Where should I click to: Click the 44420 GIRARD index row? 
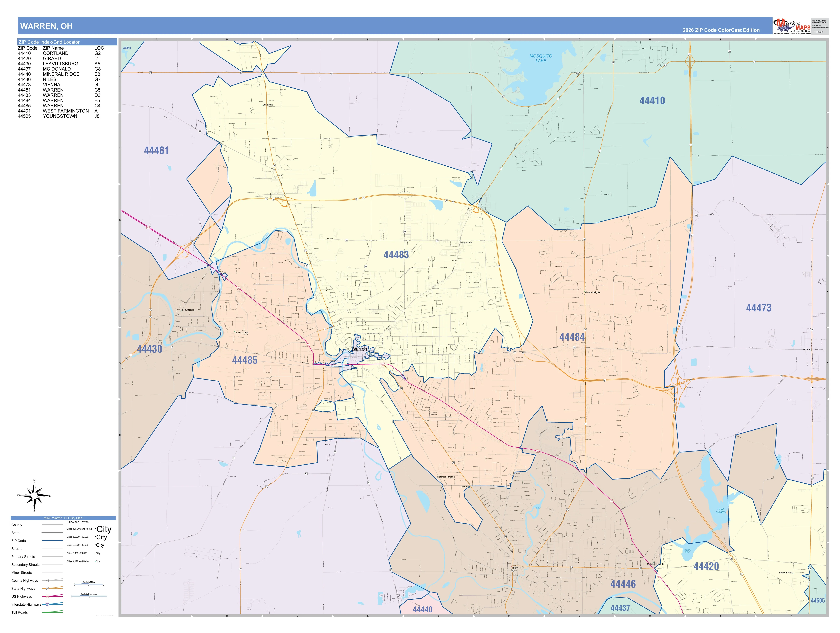click(61, 59)
